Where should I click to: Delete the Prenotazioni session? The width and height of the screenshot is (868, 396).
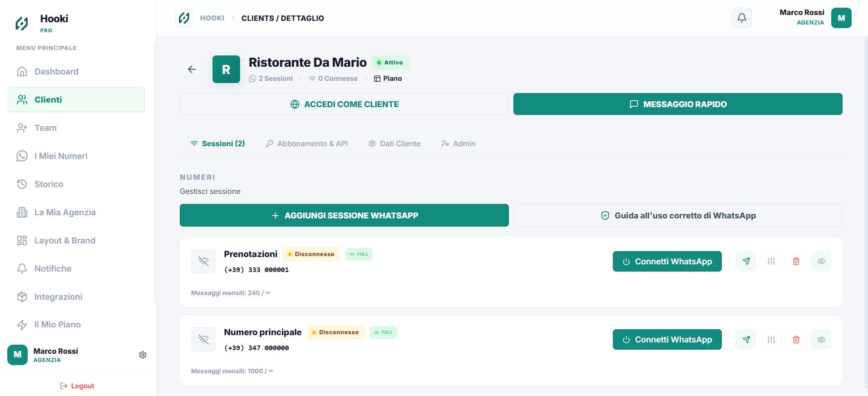[796, 261]
